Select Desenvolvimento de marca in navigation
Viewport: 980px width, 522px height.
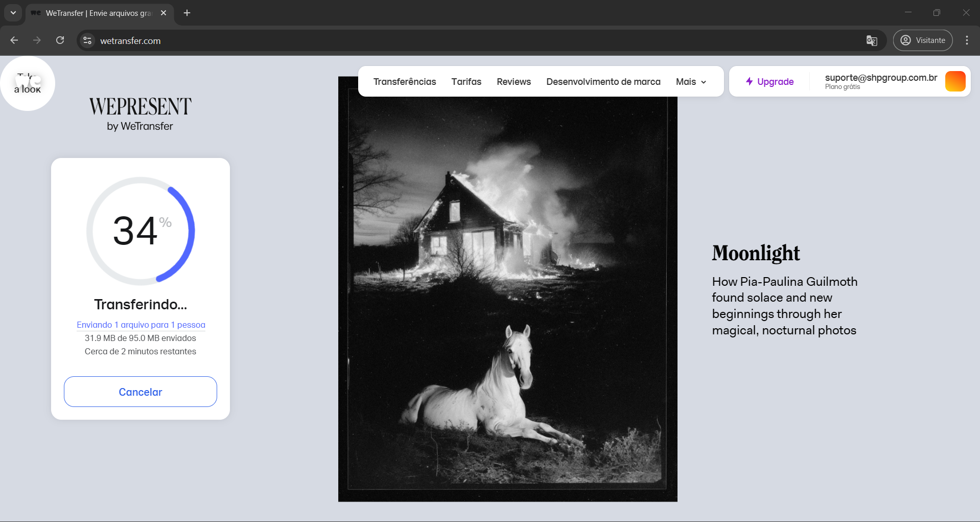click(603, 82)
